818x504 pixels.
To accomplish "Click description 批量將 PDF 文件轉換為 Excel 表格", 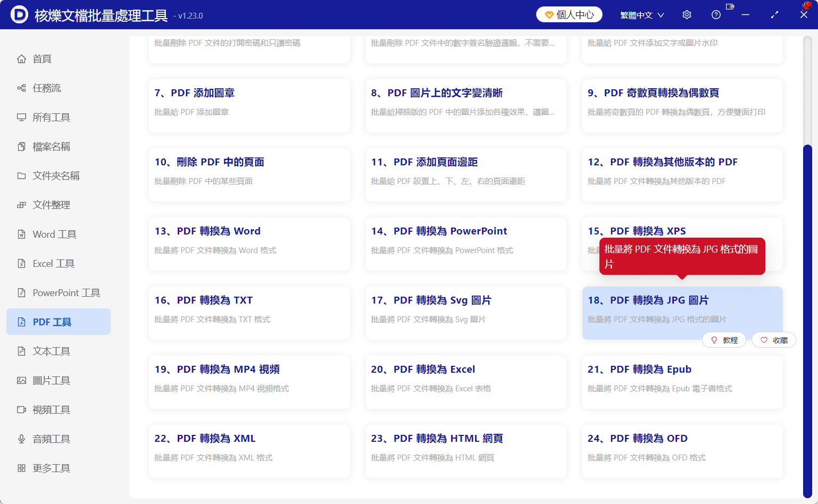I will (431, 389).
